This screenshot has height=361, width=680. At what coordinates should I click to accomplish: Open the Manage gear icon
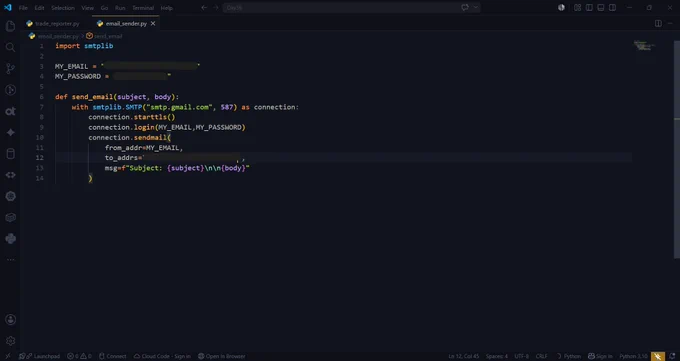pos(10,341)
